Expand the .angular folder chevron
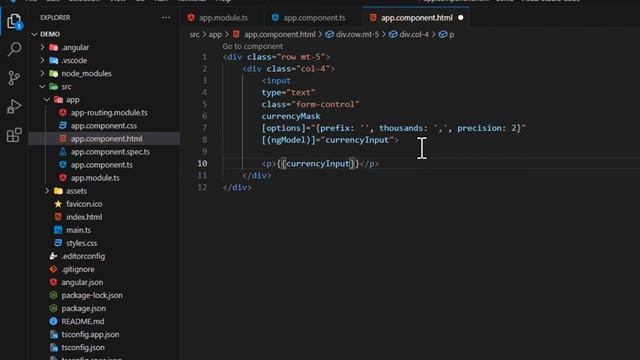 point(42,47)
